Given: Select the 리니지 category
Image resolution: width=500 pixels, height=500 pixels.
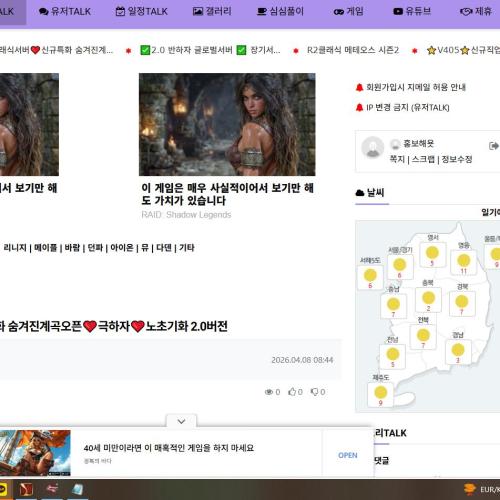Looking at the screenshot, I should (x=15, y=248).
